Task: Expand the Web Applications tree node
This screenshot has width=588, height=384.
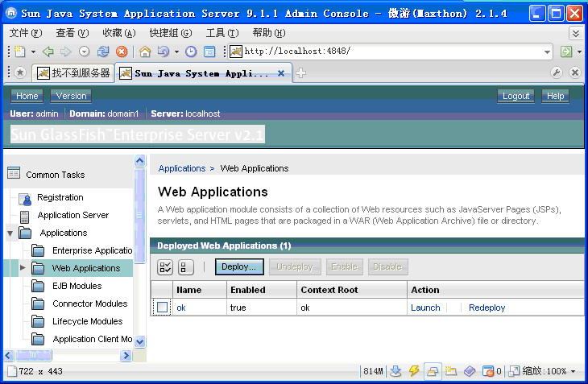Action: tap(23, 268)
